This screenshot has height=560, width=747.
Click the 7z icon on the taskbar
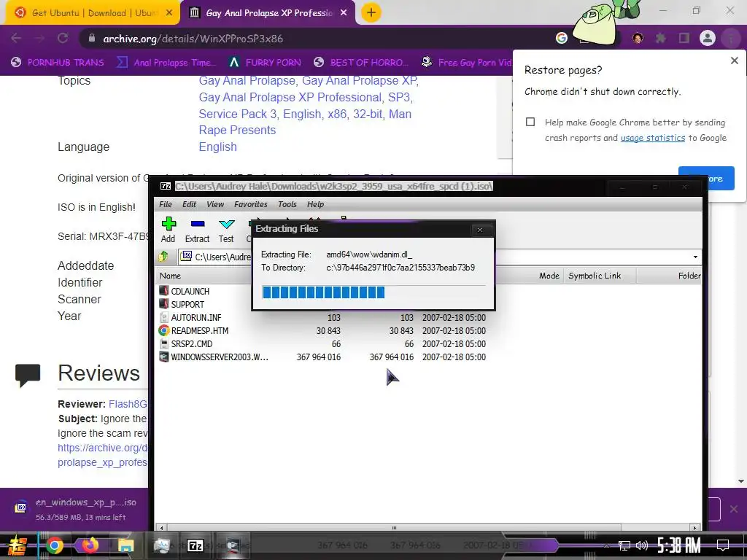pos(196,545)
